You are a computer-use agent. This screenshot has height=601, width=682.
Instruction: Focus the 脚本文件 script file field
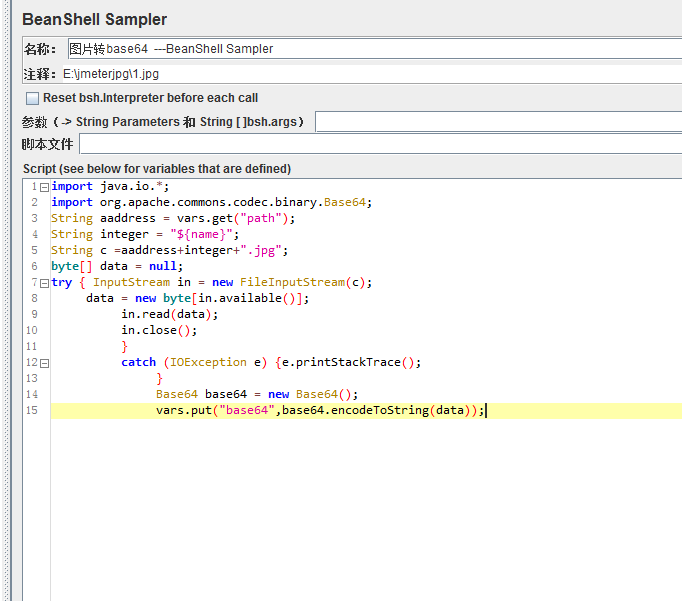pos(381,144)
